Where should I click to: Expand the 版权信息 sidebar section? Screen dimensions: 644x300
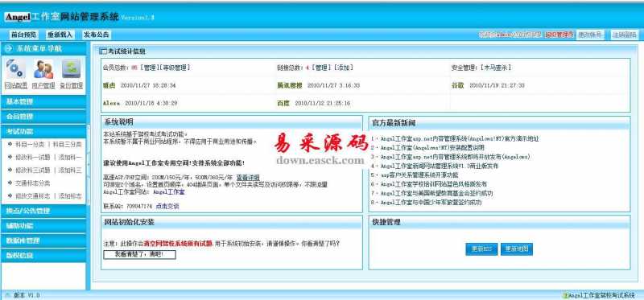43,255
